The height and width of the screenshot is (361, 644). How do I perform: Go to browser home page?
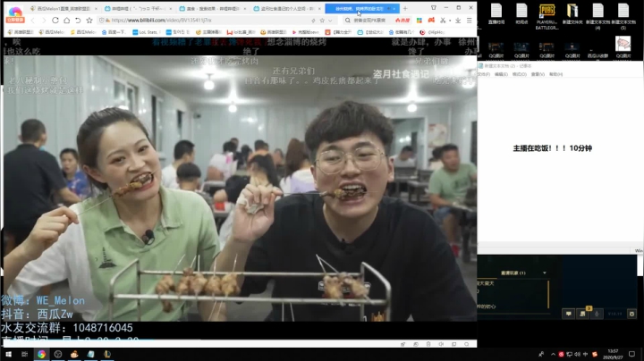[66, 20]
